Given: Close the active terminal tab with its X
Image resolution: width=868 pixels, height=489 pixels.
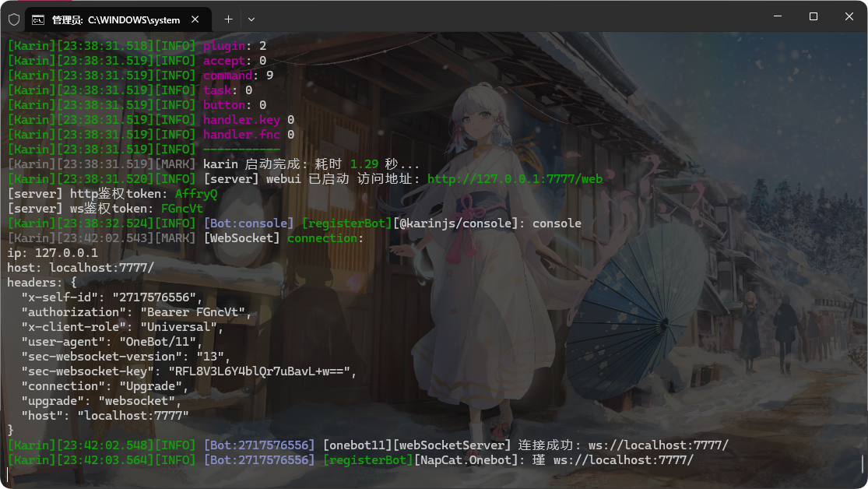Looking at the screenshot, I should pyautogui.click(x=196, y=19).
